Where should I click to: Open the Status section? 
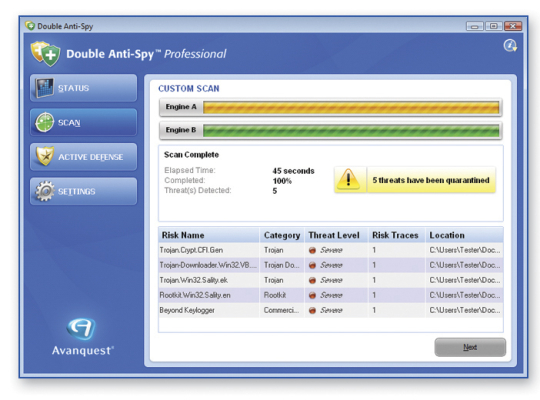(83, 88)
